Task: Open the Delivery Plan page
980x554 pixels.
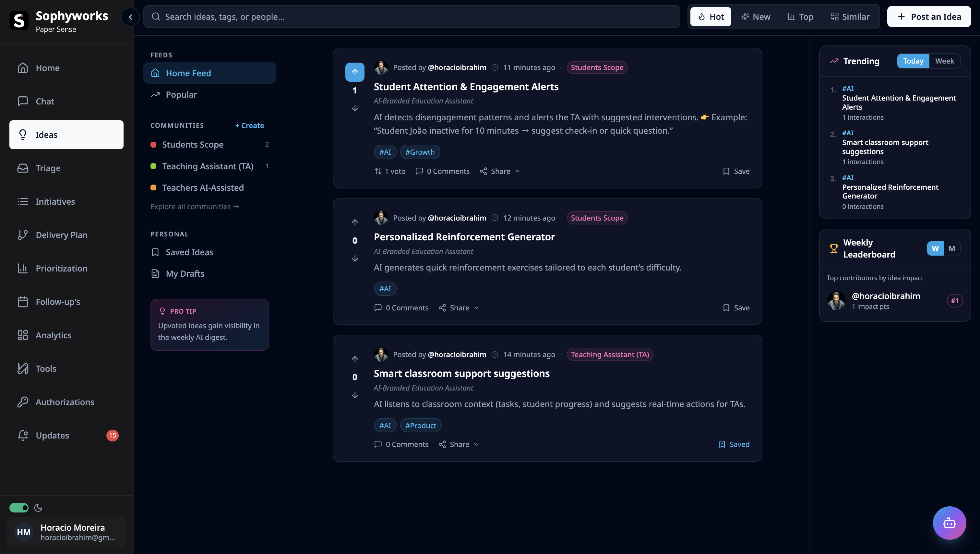Action: (61, 235)
